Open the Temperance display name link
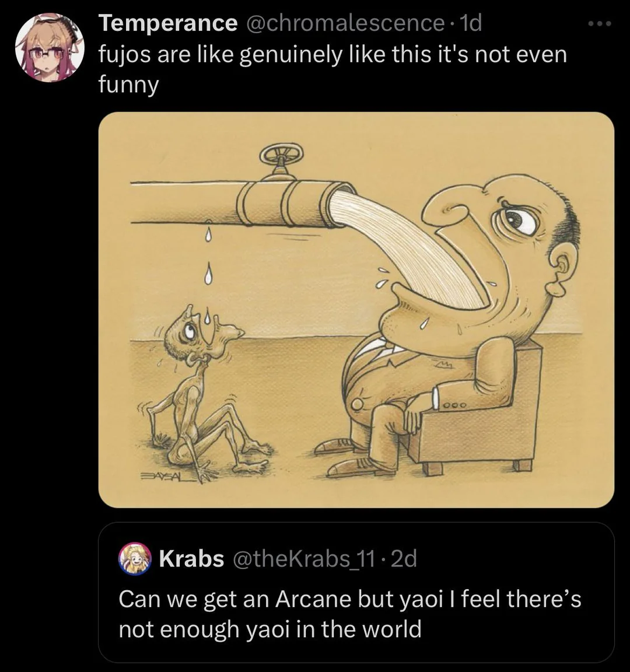Image resolution: width=630 pixels, height=672 pixels. [x=168, y=23]
